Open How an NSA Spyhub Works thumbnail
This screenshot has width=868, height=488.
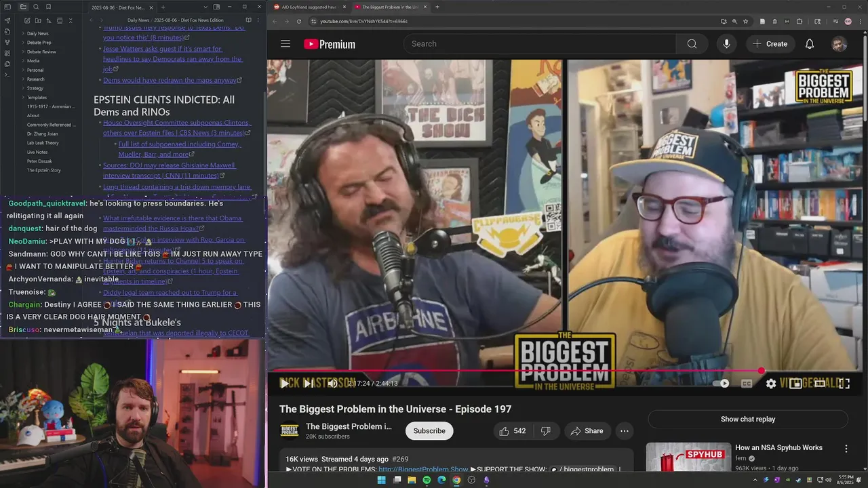tap(688, 457)
